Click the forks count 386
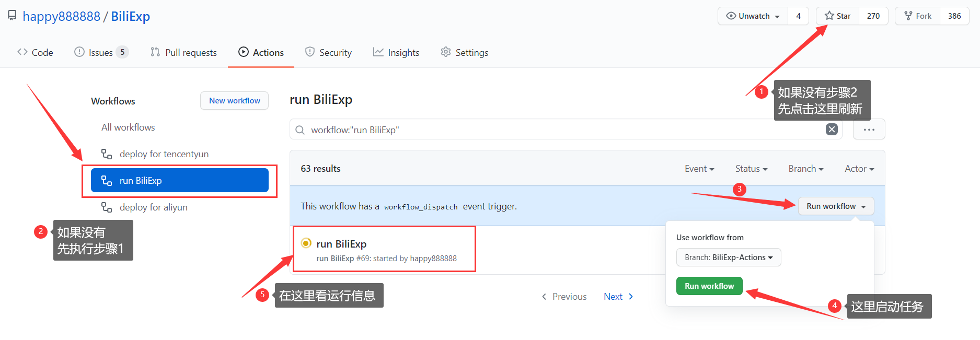 pos(954,16)
